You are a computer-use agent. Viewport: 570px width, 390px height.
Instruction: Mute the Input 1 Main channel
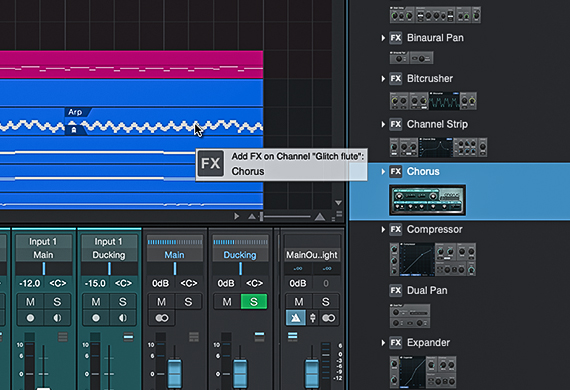(x=31, y=302)
